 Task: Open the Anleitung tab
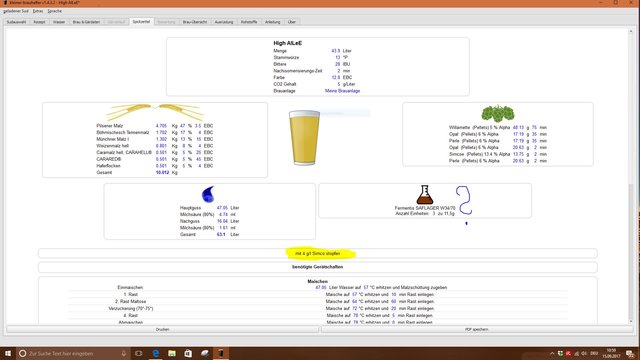coord(273,22)
